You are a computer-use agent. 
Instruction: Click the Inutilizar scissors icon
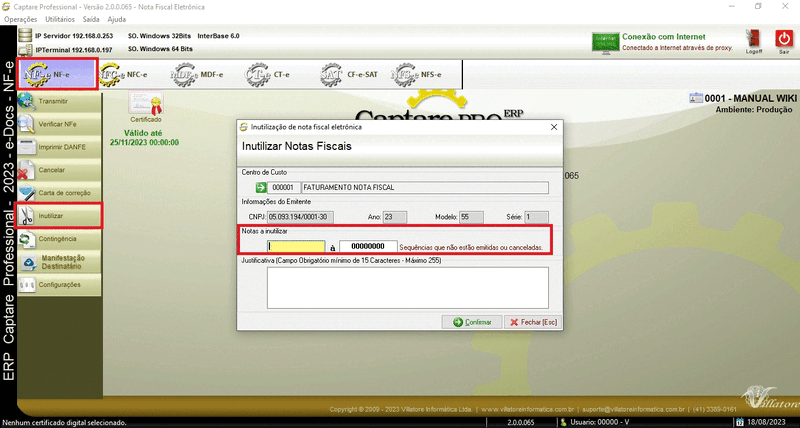click(26, 216)
